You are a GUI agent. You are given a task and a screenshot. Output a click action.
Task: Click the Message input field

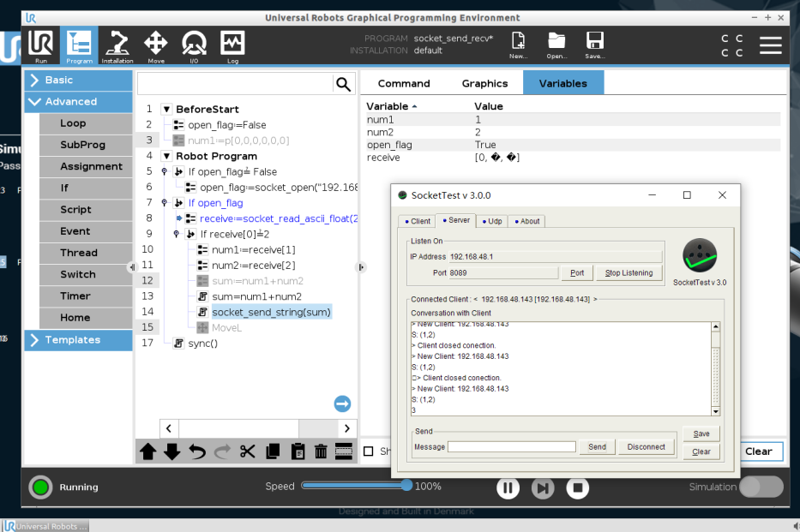(512, 447)
